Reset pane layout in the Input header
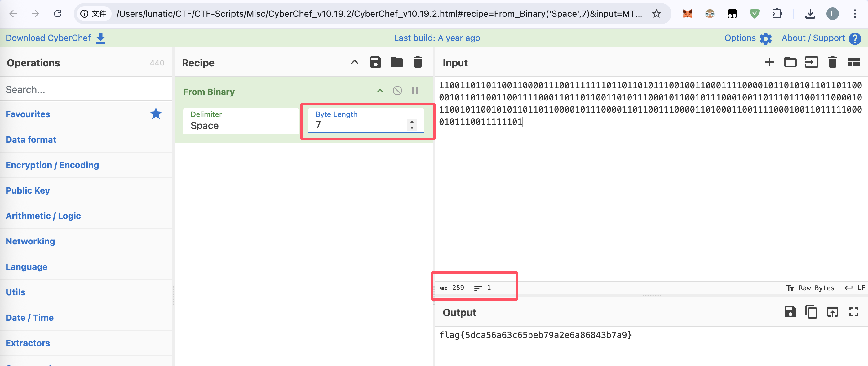The width and height of the screenshot is (868, 366). click(853, 62)
